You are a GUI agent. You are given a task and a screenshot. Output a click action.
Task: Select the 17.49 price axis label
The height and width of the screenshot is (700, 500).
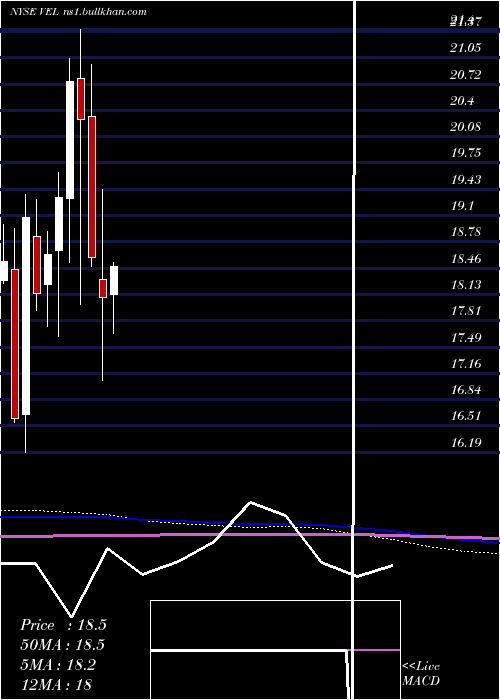[x=466, y=337]
